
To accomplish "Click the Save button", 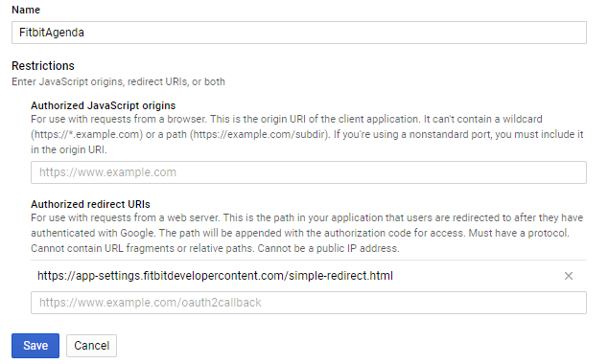I will tap(35, 346).
